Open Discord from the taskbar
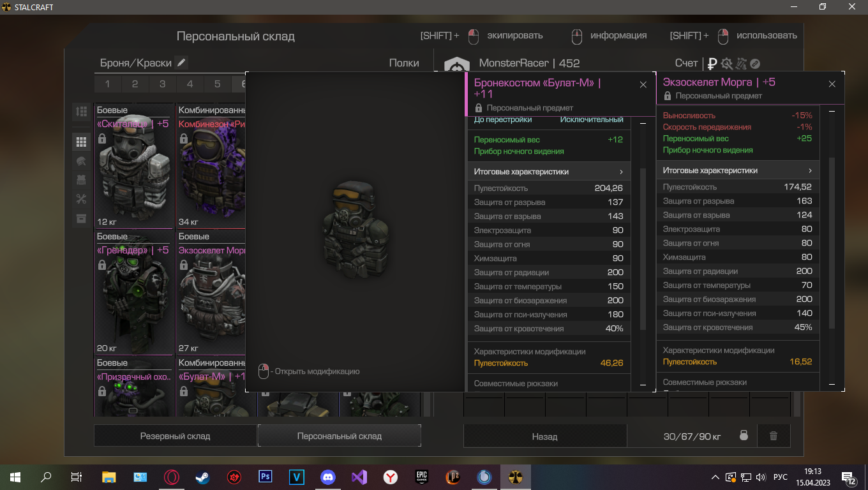Image resolution: width=868 pixels, height=490 pixels. point(327,477)
